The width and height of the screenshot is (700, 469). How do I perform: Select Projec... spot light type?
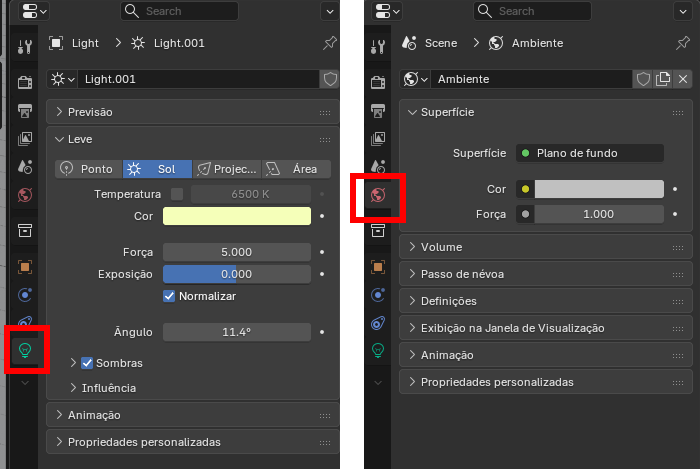227,169
